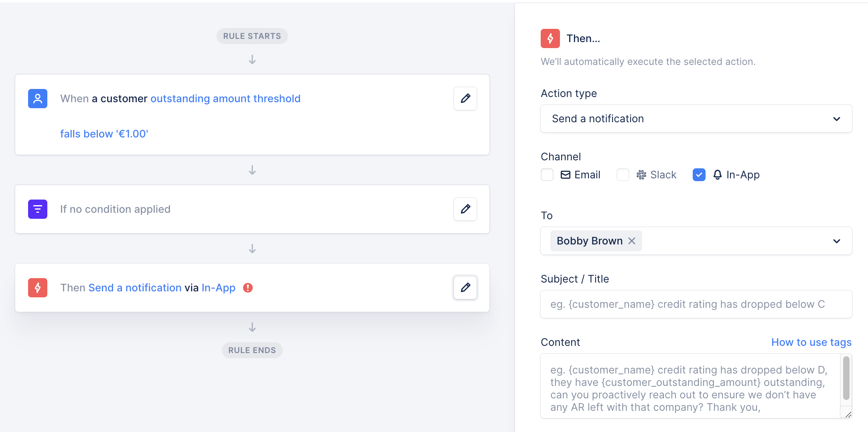Click the purple condition filter icon

pyautogui.click(x=37, y=209)
